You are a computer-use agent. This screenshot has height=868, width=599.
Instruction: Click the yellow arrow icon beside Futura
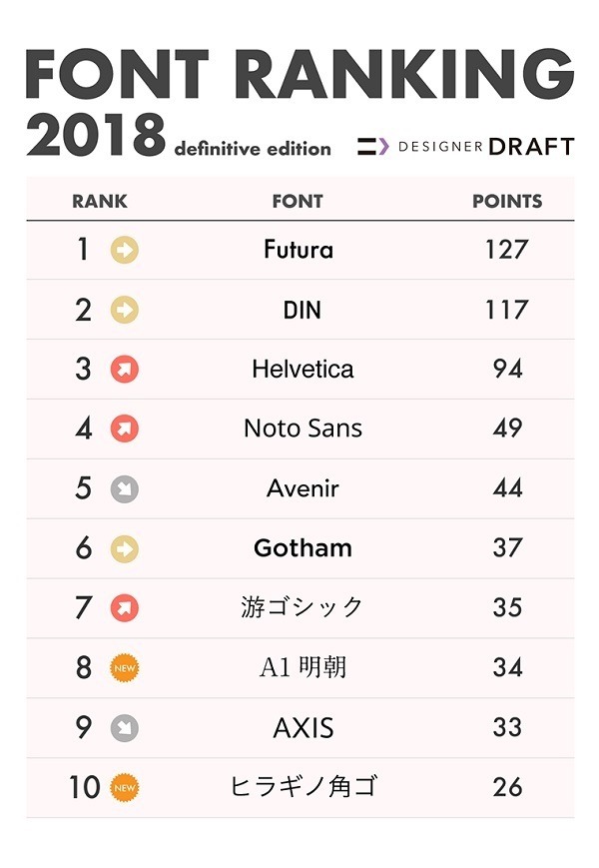tap(125, 250)
